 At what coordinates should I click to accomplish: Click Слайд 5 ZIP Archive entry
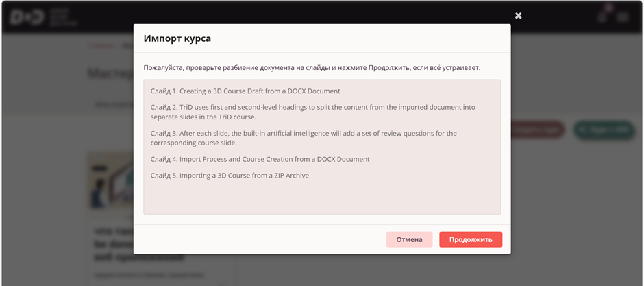(x=230, y=176)
